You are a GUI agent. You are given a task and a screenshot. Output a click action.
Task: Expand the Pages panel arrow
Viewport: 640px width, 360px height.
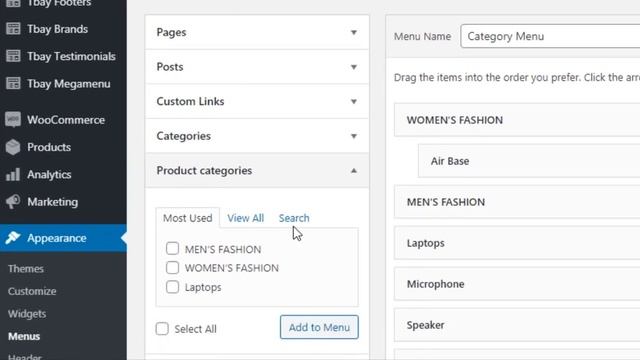tap(354, 32)
